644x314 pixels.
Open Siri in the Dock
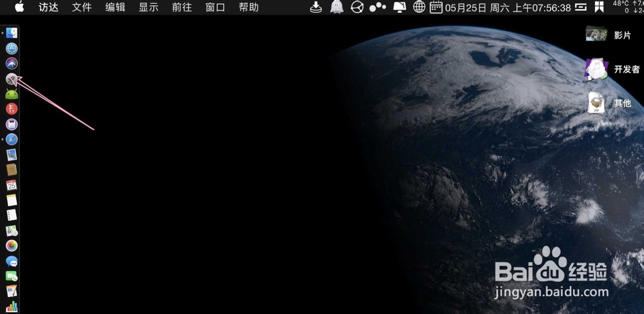[x=12, y=64]
